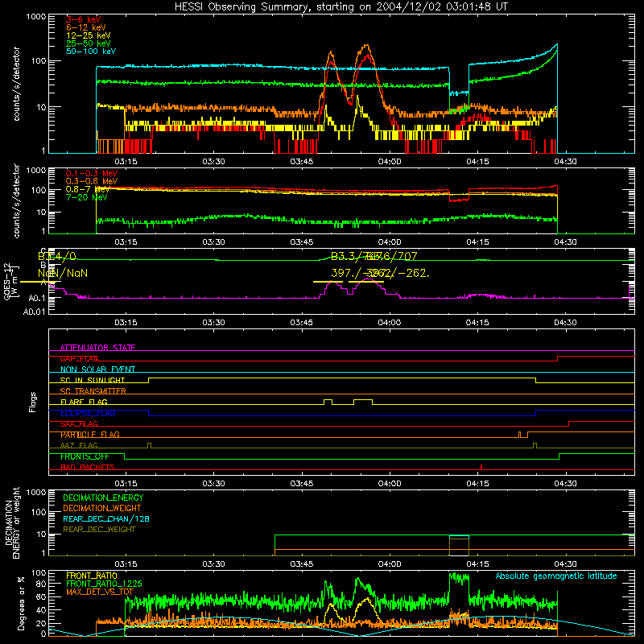Viewport: 644px width, 644px height.
Task: Click the ATTENUATOR_STATE flag label
Action: point(97,348)
